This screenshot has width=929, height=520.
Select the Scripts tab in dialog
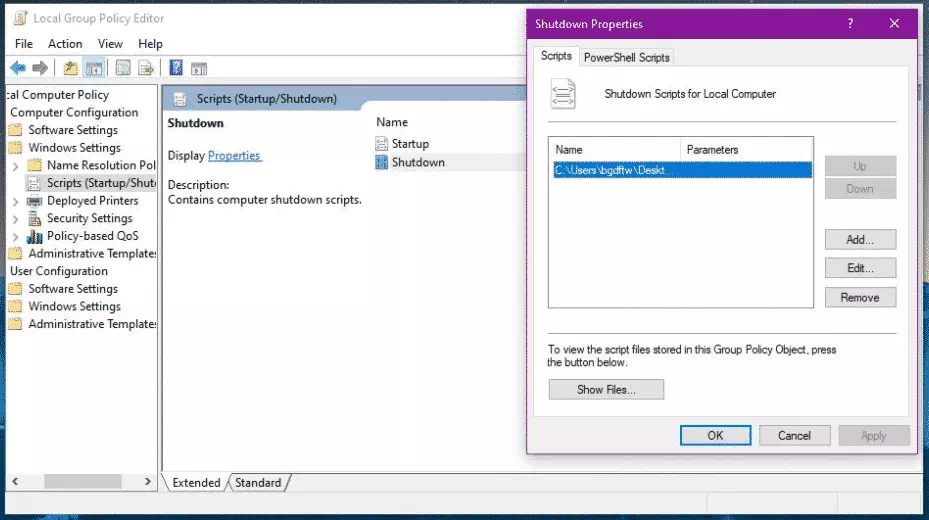click(x=556, y=56)
